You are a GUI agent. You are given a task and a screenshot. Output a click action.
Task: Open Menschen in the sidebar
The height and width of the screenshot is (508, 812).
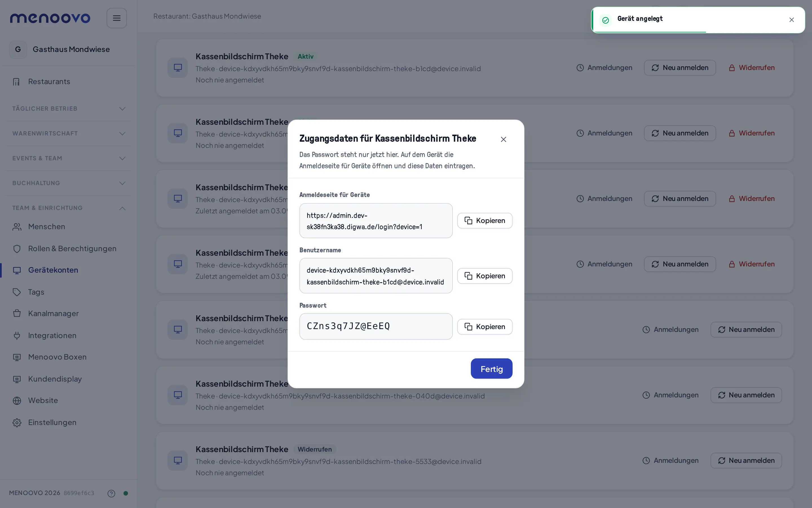click(x=69, y=227)
